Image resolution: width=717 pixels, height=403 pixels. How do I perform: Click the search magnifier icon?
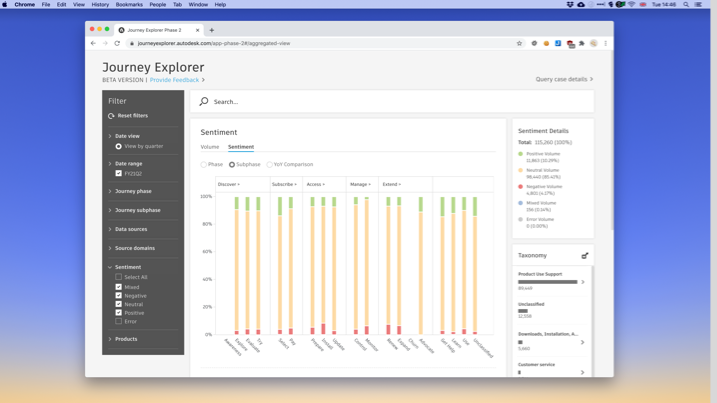tap(204, 102)
